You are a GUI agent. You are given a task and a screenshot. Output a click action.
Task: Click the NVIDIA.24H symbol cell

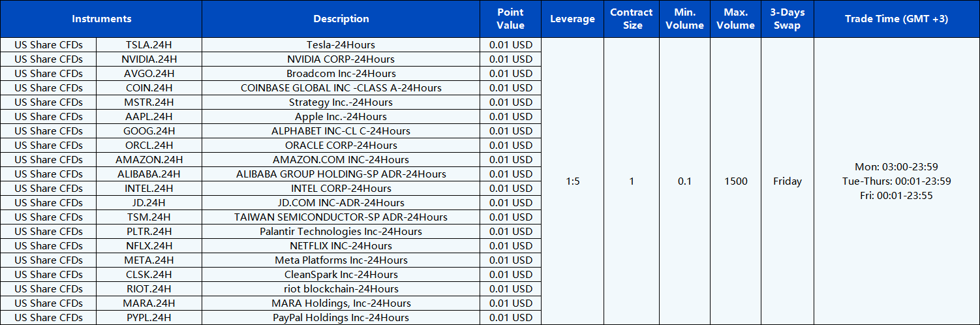pyautogui.click(x=149, y=59)
